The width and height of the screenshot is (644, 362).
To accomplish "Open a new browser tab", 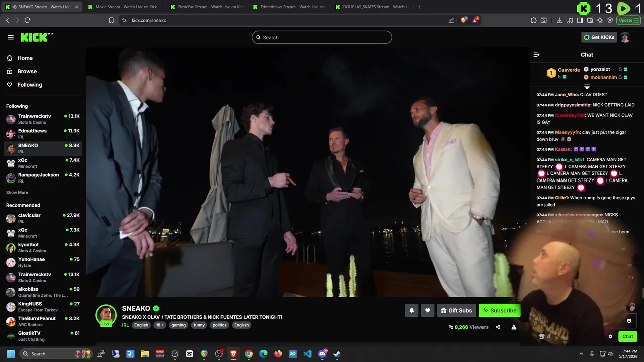I will [x=419, y=7].
